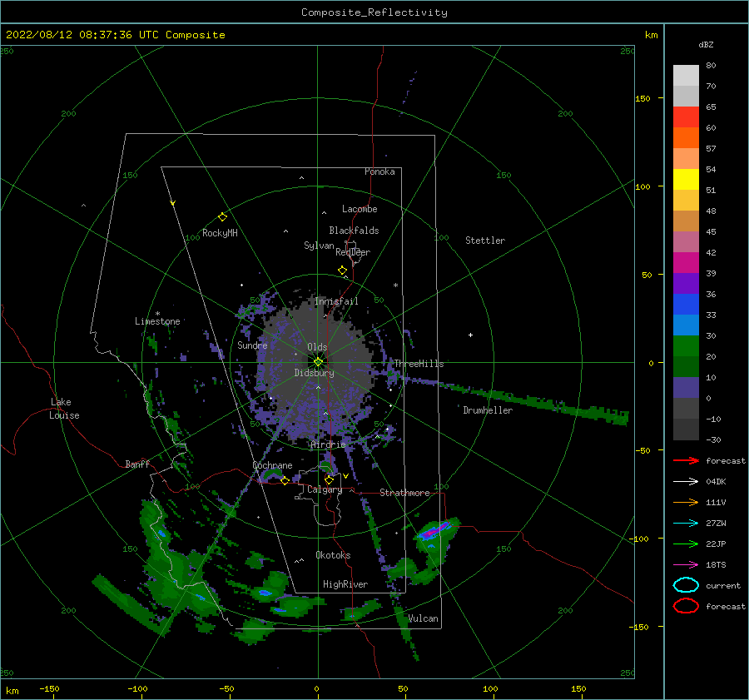Click the magenta 18TS arrow icon
The image size is (749, 700).
(x=686, y=565)
